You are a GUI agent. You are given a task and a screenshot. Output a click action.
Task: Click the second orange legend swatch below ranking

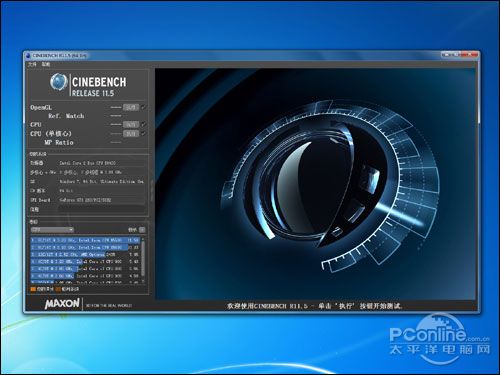(58, 289)
